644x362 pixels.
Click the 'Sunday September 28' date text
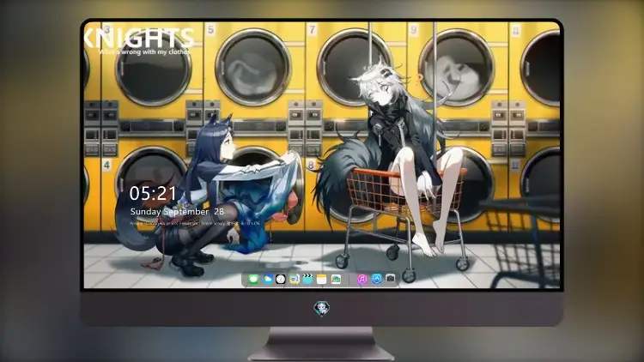177,212
